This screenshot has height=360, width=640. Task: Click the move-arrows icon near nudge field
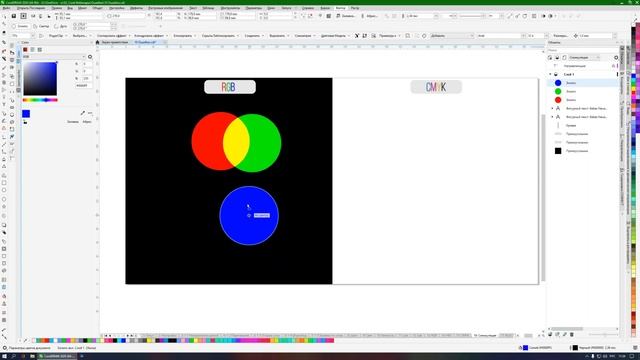coord(576,36)
